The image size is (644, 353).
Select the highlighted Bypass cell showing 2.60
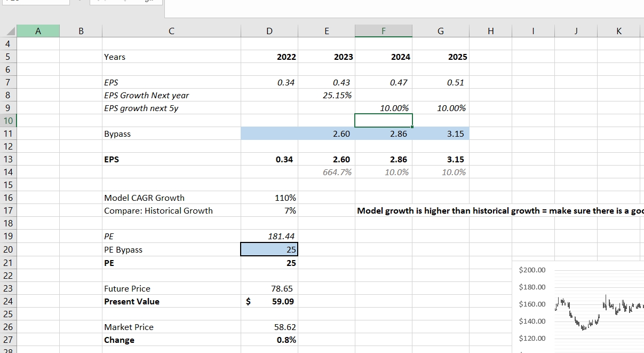(x=327, y=134)
